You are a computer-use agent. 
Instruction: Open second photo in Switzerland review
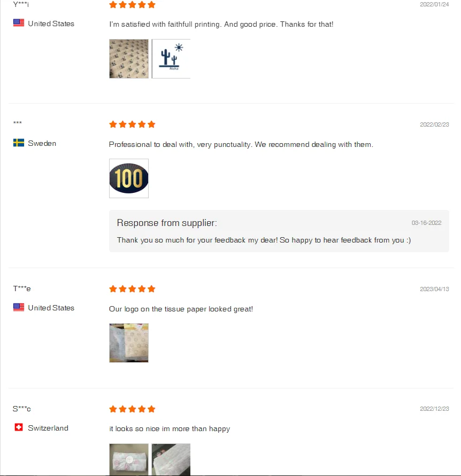click(x=171, y=459)
